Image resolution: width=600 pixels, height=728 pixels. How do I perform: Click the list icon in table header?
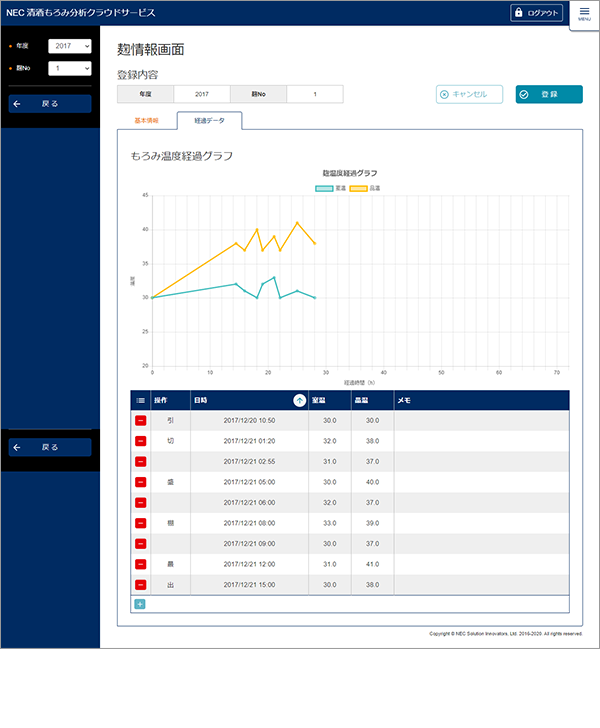point(140,400)
